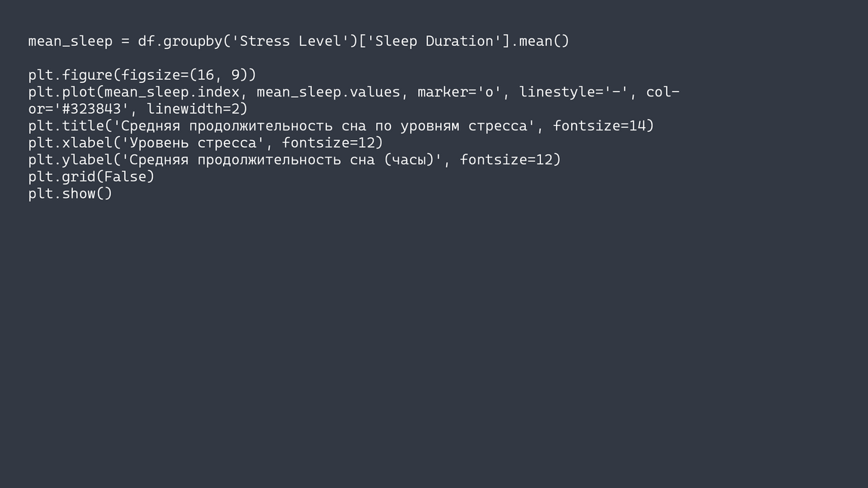Click the linewidth=2 parameter

coord(197,109)
